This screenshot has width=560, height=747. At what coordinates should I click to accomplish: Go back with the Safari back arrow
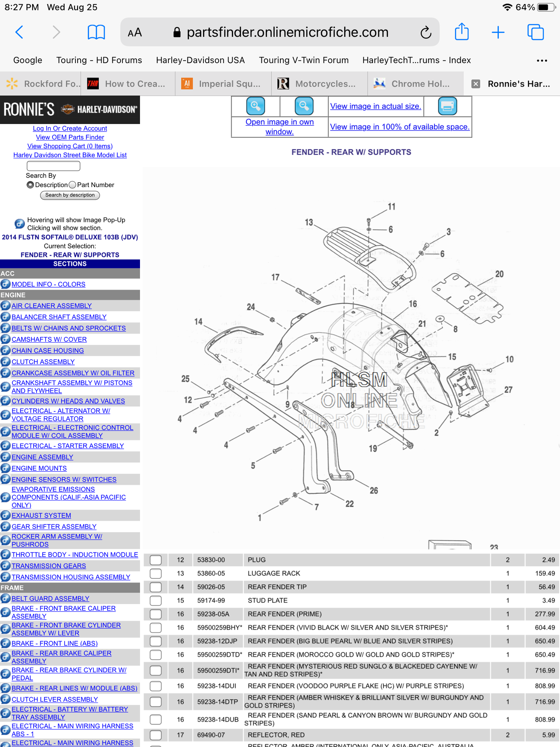pyautogui.click(x=20, y=32)
